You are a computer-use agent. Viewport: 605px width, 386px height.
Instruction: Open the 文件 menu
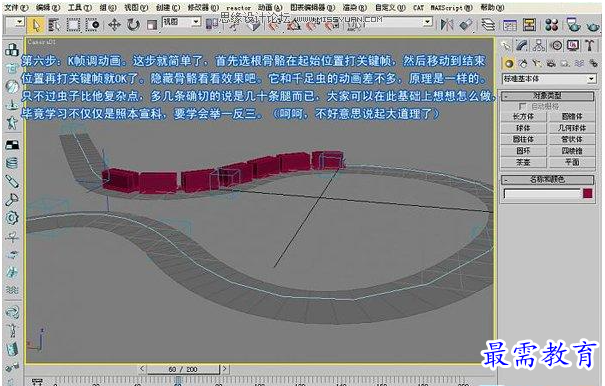(x=16, y=7)
